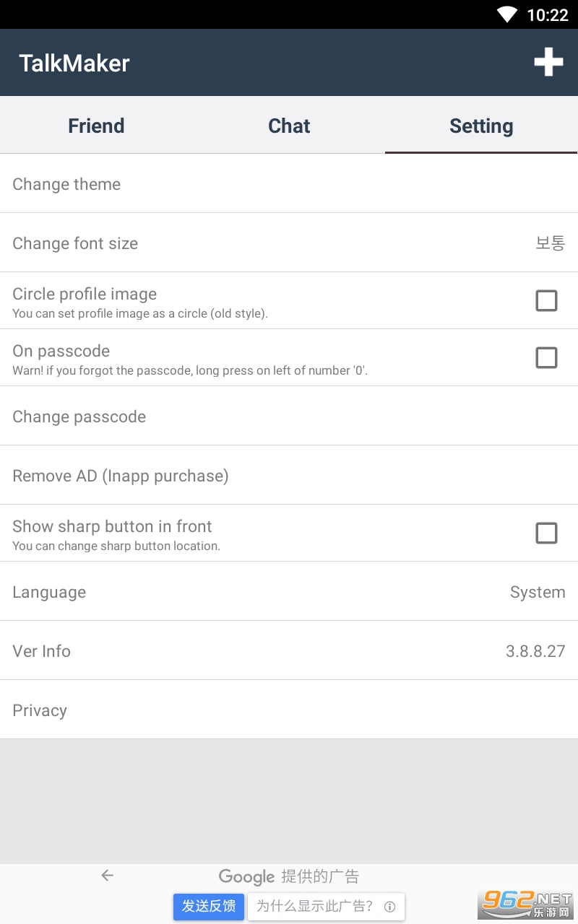This screenshot has width=578, height=924.
Task: Tap Remove AD inapp purchase
Action: coord(289,476)
